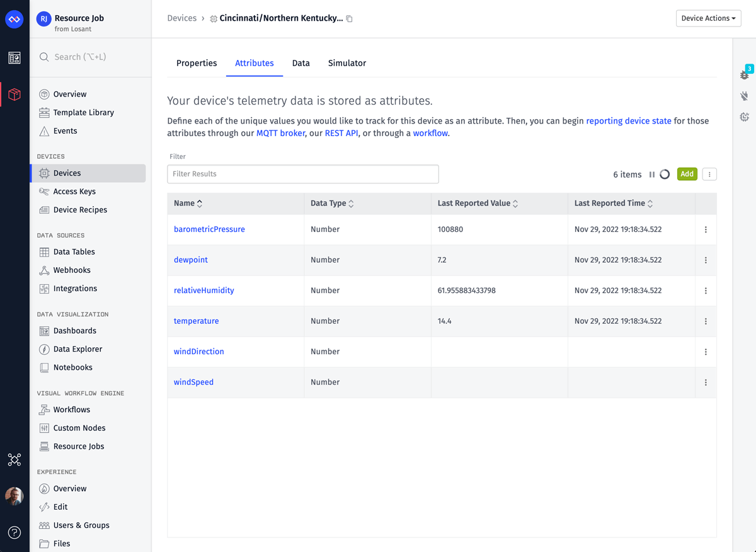Follow the reporting device state link
Screen dimensions: 756x552
point(629,121)
